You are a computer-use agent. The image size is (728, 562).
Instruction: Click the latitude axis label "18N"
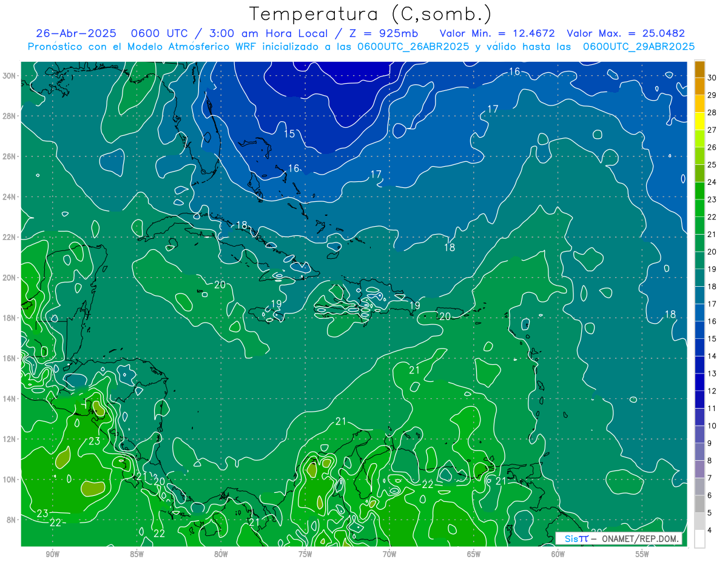coord(10,318)
